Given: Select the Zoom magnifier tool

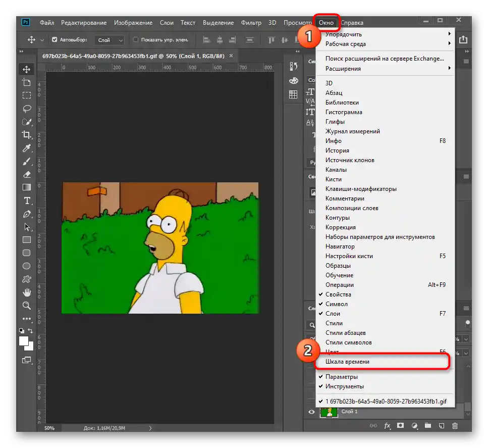Looking at the screenshot, I should coord(27,305).
